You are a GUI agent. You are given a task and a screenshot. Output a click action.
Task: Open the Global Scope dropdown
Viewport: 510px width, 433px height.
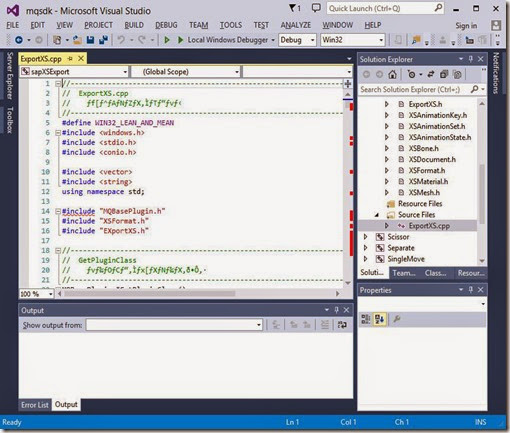point(186,72)
